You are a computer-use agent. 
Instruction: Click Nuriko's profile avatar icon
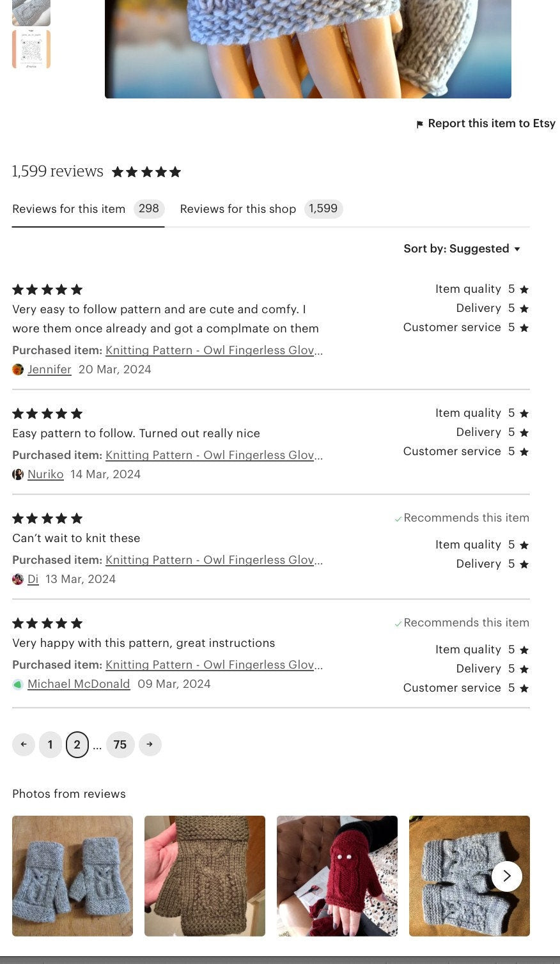pos(18,474)
